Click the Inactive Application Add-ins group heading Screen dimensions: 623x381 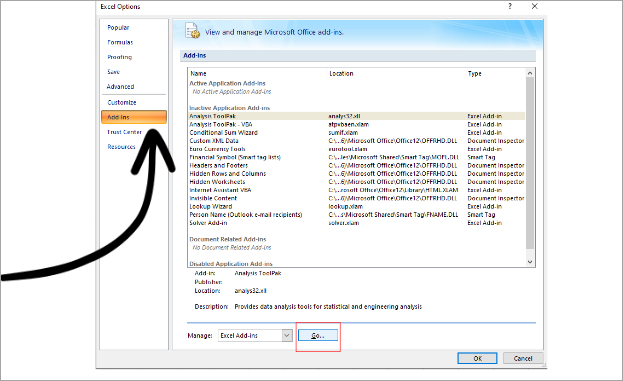(x=230, y=108)
